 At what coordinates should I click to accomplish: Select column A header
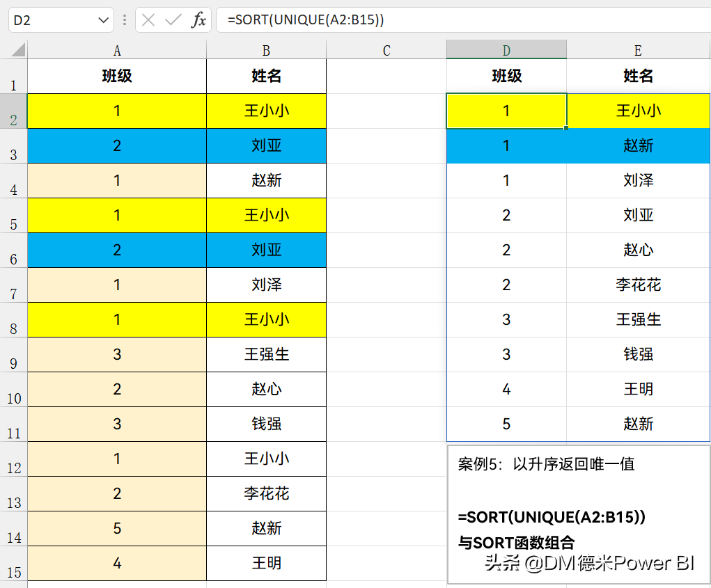point(117,50)
